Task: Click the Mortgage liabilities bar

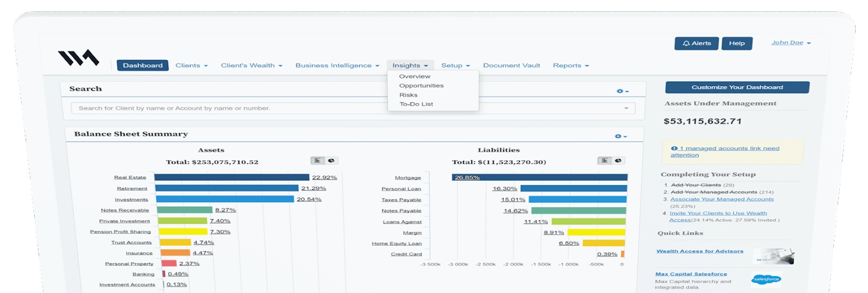Action: tap(540, 177)
